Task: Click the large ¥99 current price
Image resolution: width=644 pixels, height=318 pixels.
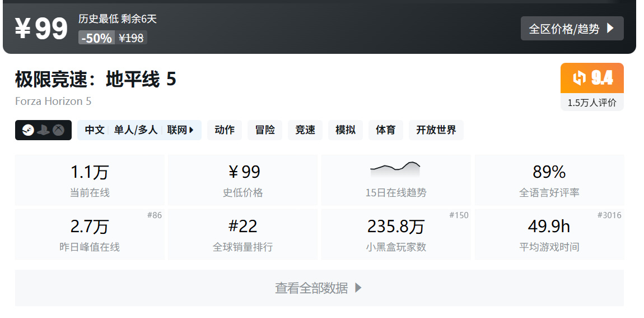Action: pos(41,29)
